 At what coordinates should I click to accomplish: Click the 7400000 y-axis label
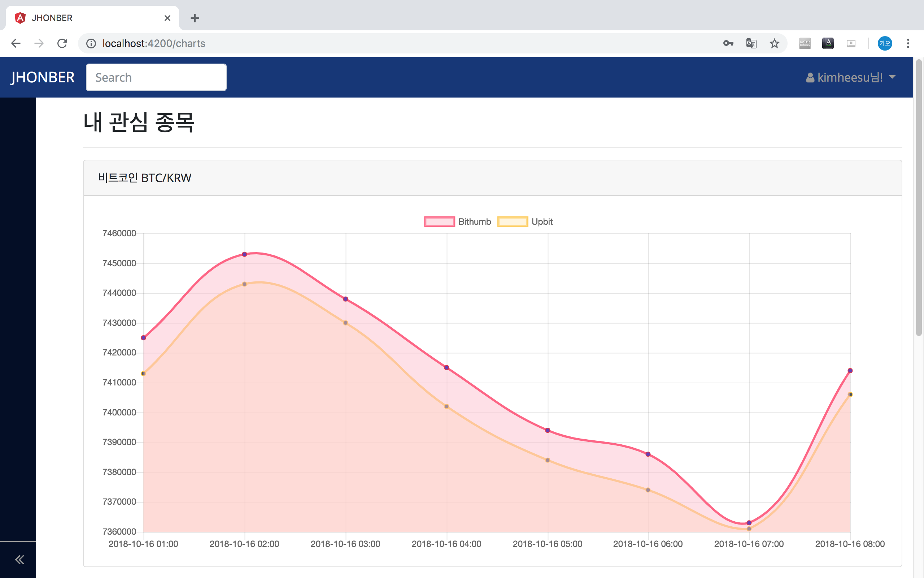pyautogui.click(x=119, y=412)
